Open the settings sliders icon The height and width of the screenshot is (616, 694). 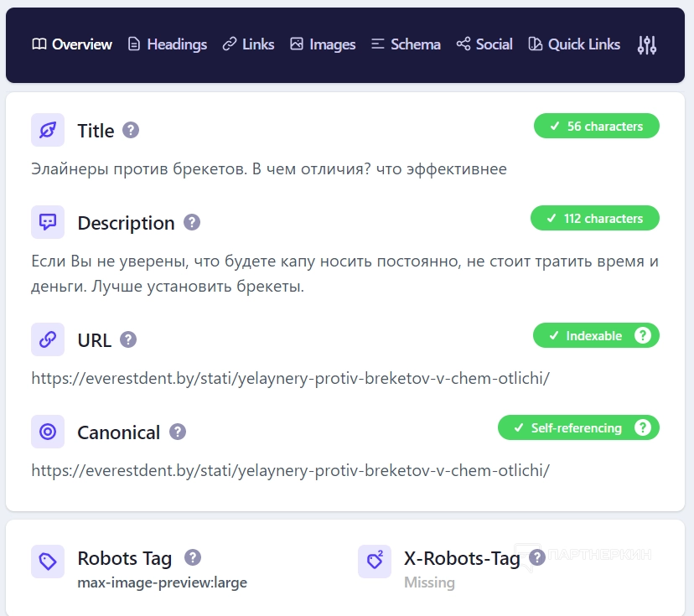point(646,44)
